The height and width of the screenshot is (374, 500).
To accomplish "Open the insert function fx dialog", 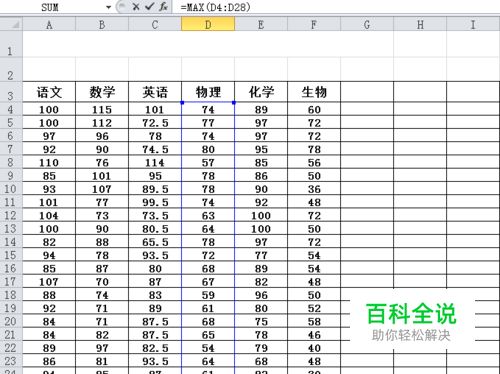I will (x=163, y=7).
